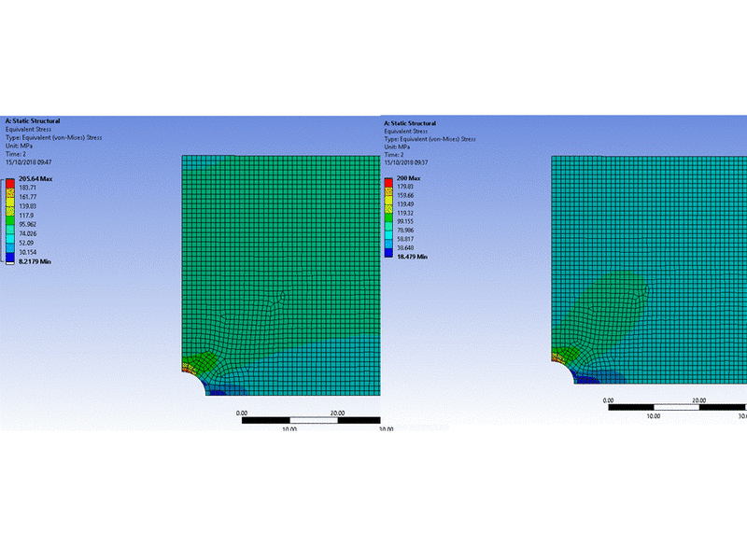Click 'Time: 2' in the 09:37 plot
Image resolution: width=747 pixels, height=560 pixels.
pos(394,155)
